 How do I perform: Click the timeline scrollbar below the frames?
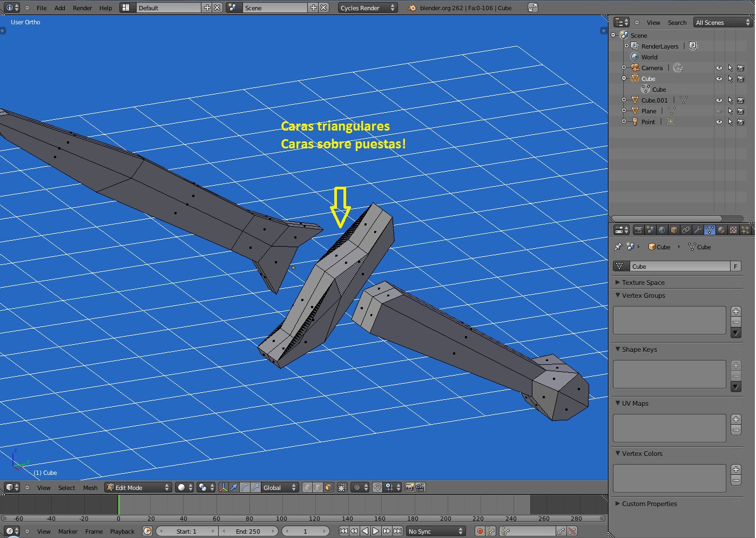302,518
